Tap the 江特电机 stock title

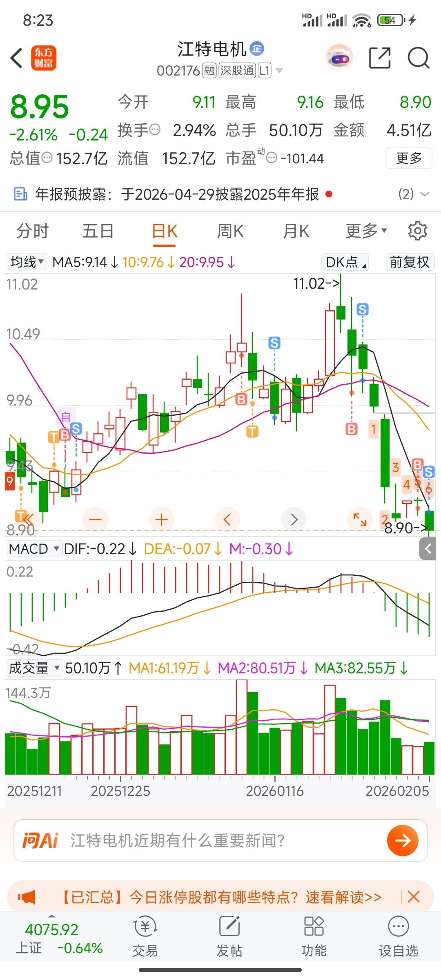click(212, 49)
